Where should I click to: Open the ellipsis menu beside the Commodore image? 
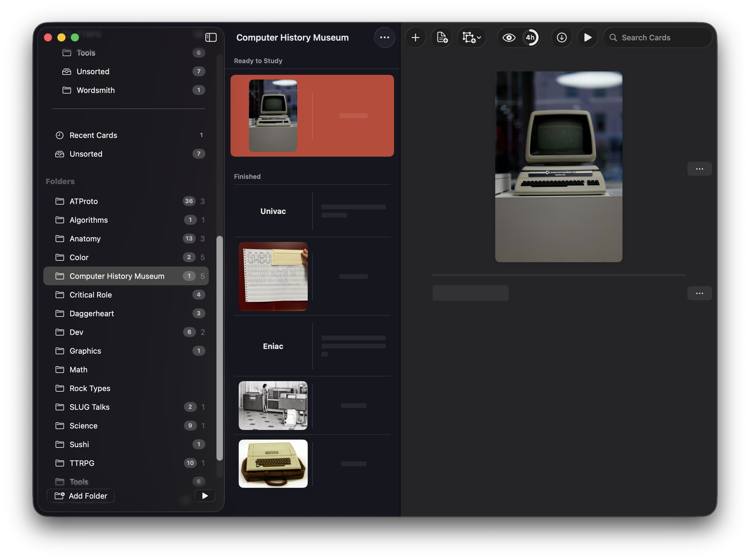699,169
